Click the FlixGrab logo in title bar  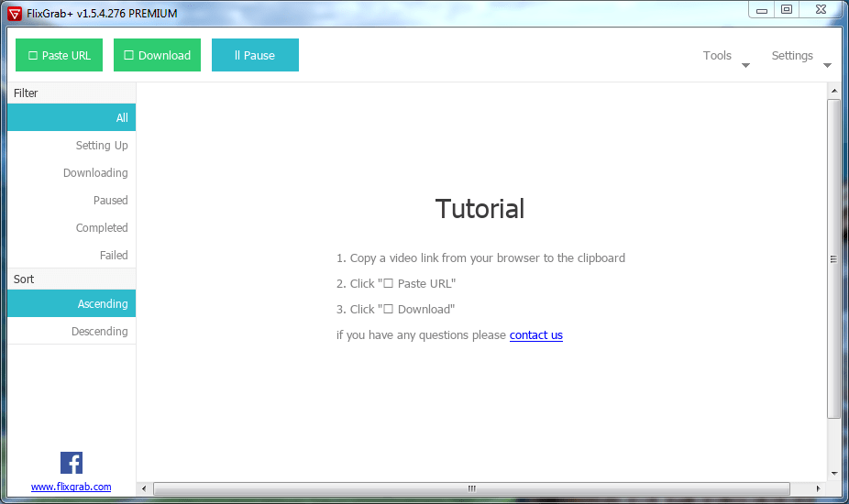[16, 13]
